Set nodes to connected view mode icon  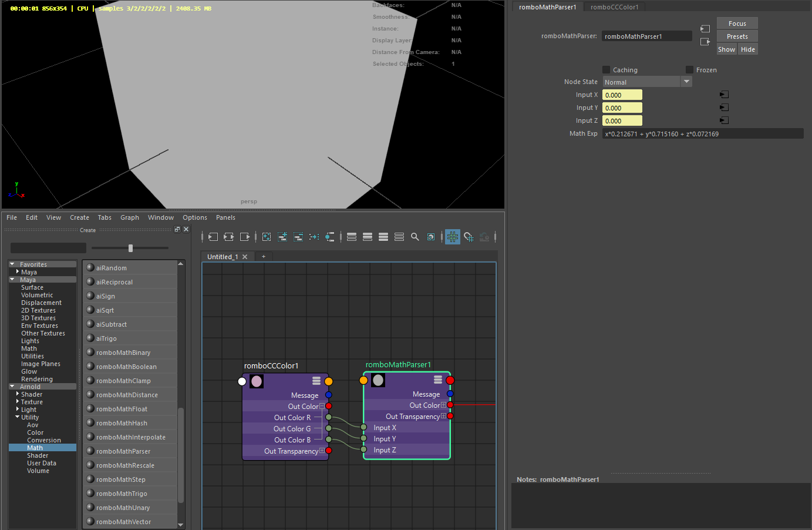click(x=368, y=237)
